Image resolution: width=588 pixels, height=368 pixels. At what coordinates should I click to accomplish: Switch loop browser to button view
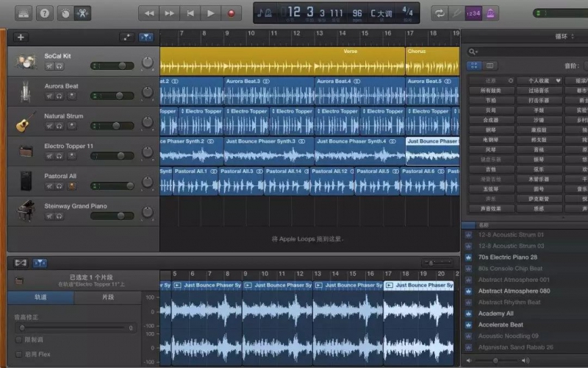(x=474, y=66)
